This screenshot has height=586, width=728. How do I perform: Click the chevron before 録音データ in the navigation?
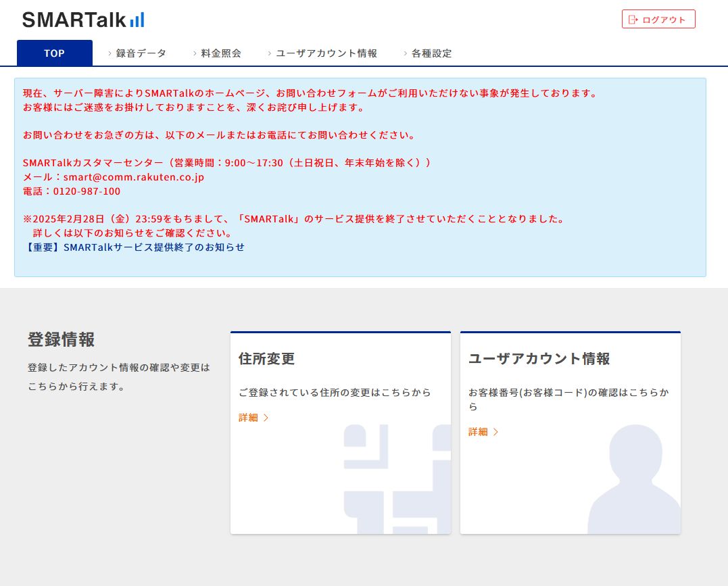[110, 53]
